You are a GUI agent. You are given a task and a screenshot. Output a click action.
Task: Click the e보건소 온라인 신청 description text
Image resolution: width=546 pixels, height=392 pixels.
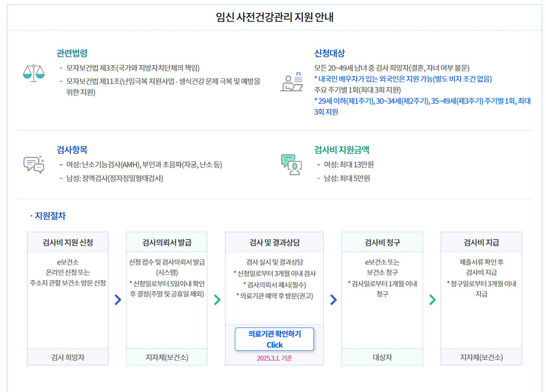pyautogui.click(x=68, y=272)
